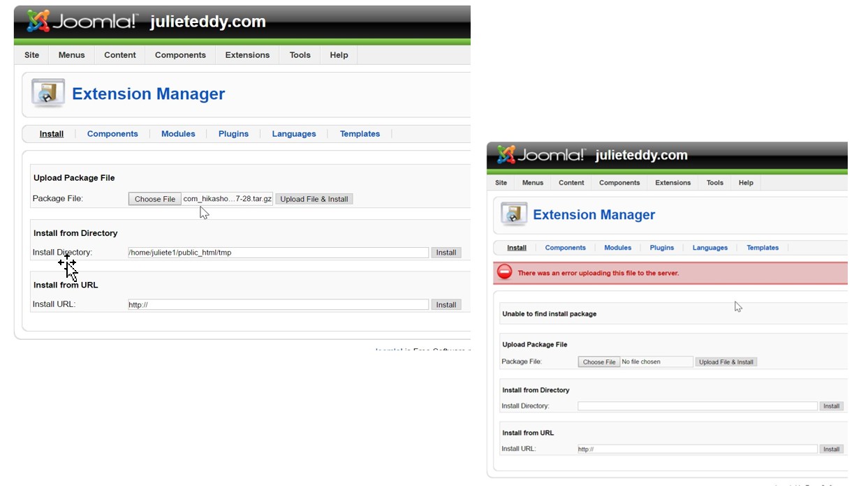Viewport: 868px width, 492px height.
Task: Switch to Plugins tab in left window
Action: click(233, 134)
